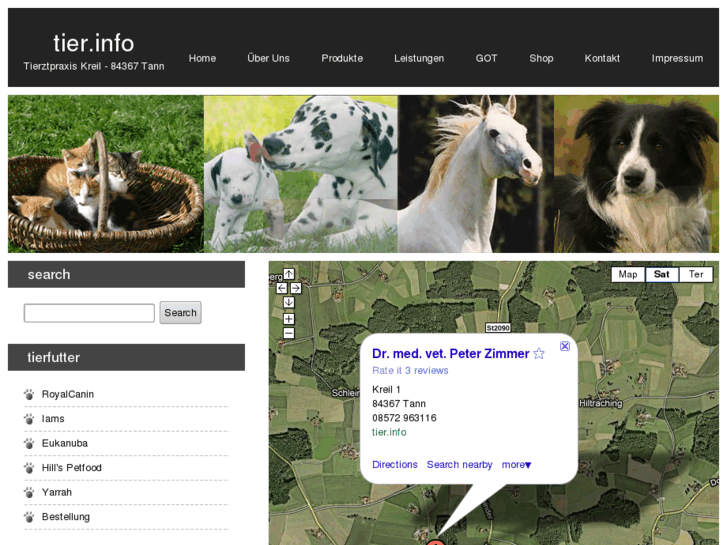Viewport: 727px width, 545px height.
Task: Click the Dalmatian dogs photo
Action: pyautogui.click(x=301, y=174)
